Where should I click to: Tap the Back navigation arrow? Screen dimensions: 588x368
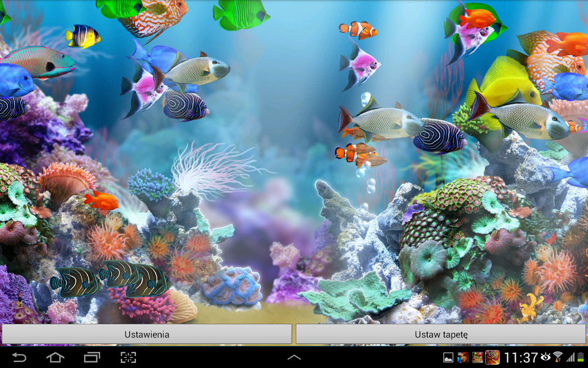click(19, 357)
